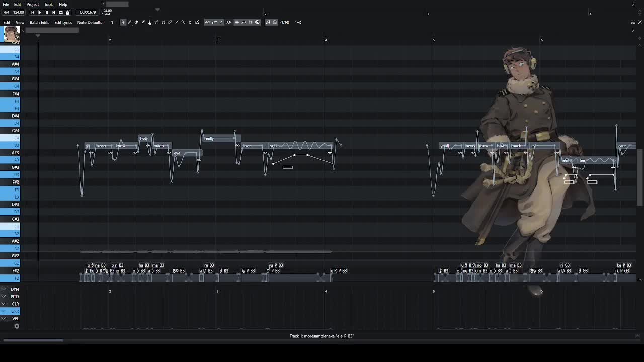This screenshot has height=362, width=644.
Task: Open the piano roll sliders settings icon
Action: tap(633, 22)
